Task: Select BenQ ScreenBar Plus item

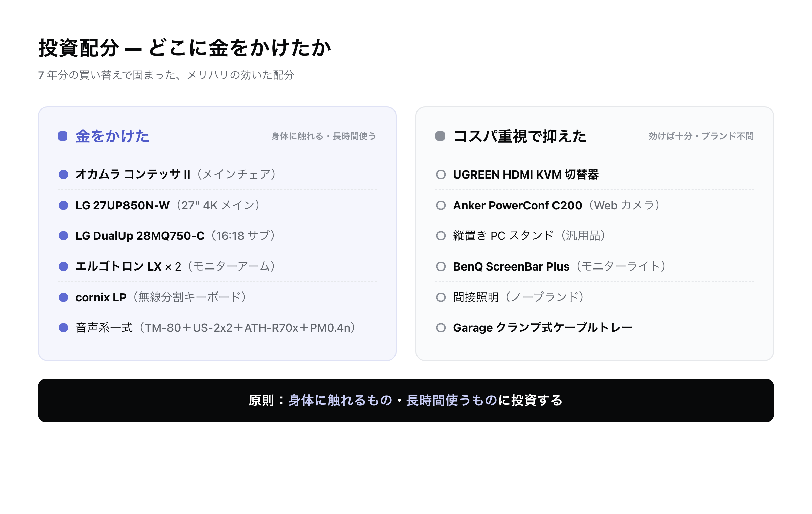Action: click(x=560, y=266)
